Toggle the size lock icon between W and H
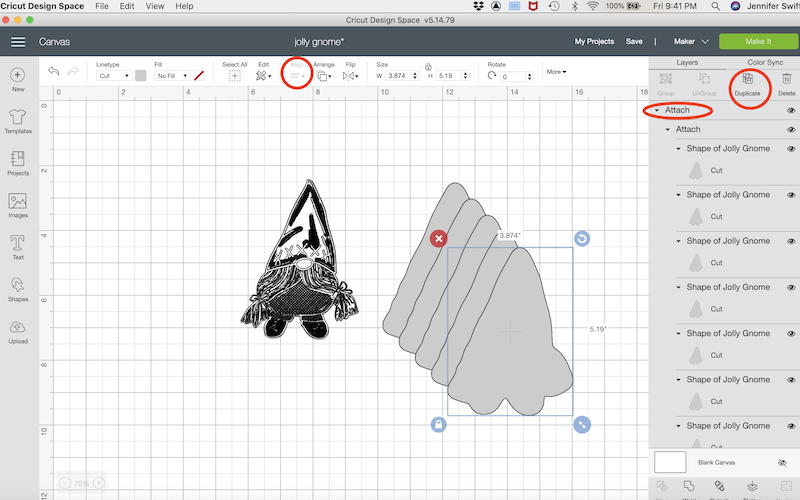The width and height of the screenshot is (800, 500). click(x=428, y=67)
